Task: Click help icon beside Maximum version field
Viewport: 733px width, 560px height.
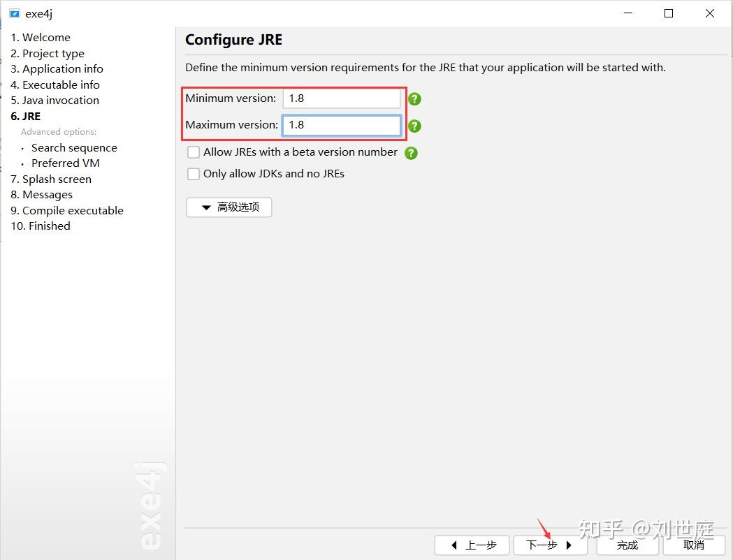Action: (414, 126)
